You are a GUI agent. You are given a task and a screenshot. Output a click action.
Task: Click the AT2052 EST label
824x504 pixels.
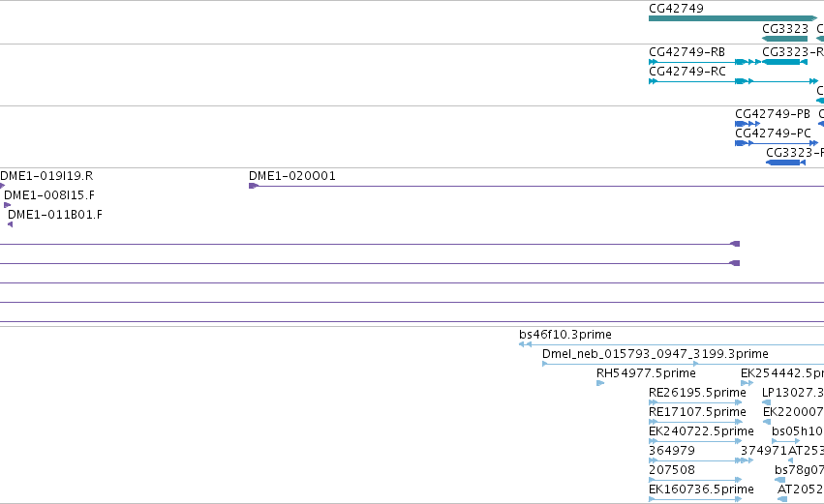(801, 489)
